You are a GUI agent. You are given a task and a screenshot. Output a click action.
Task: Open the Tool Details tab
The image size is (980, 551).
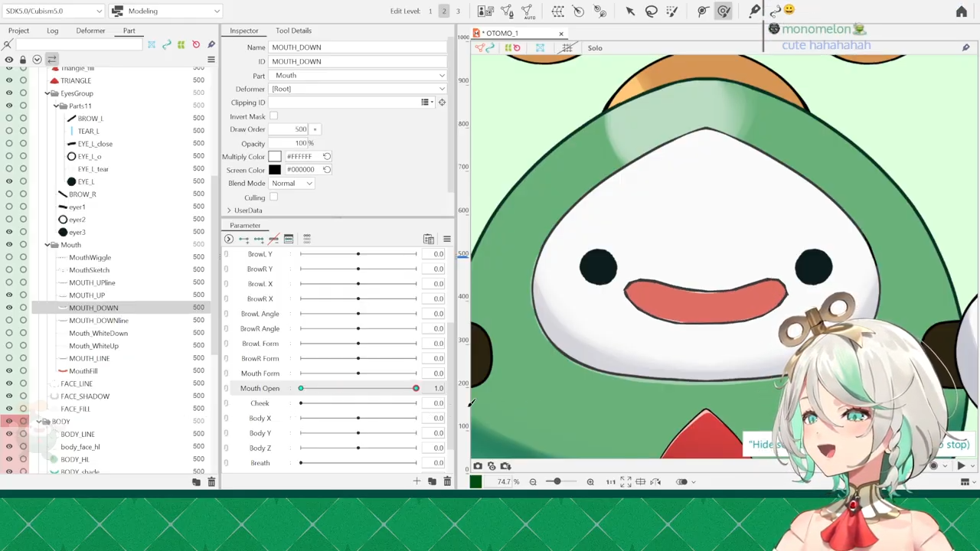[293, 31]
